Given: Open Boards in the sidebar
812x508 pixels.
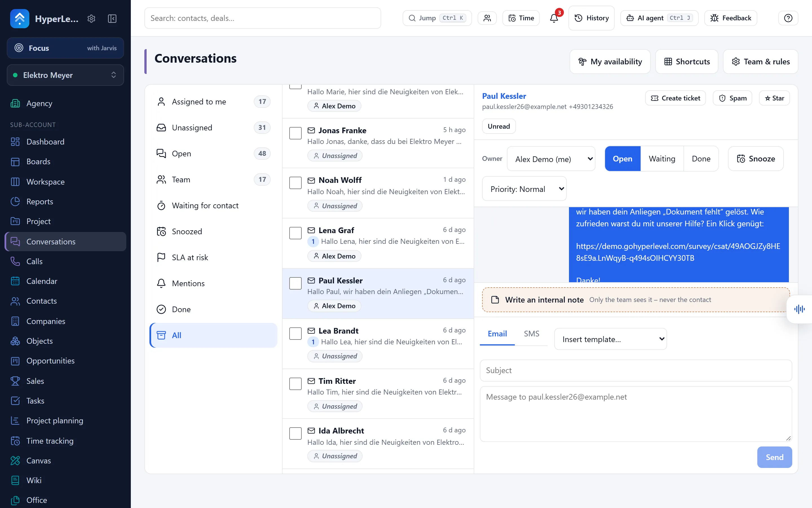Looking at the screenshot, I should pyautogui.click(x=65, y=162).
